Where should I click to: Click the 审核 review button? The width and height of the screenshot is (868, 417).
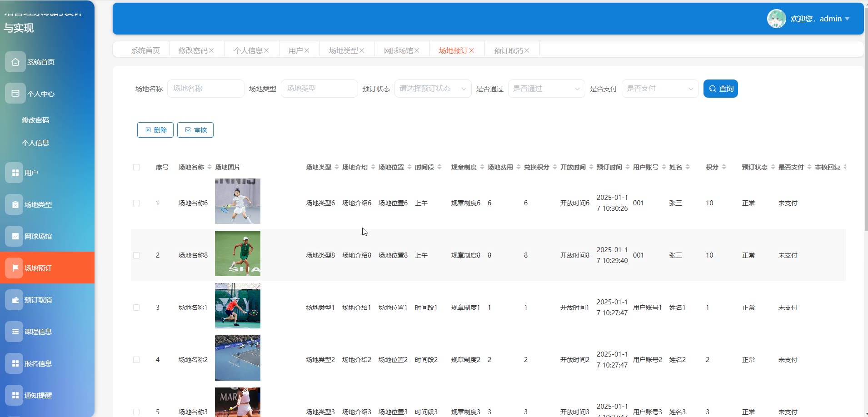[195, 130]
